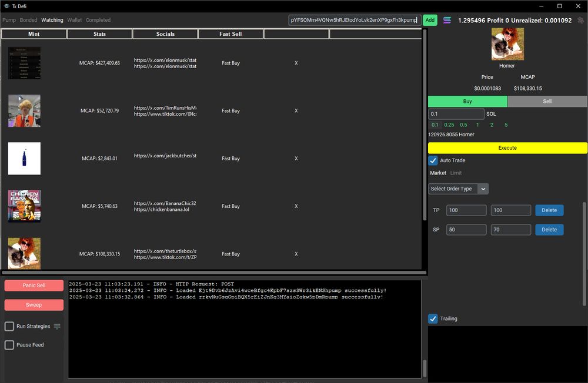Remove the $108,330.15 MCAP row with X
This screenshot has width=588, height=383.
296,254
